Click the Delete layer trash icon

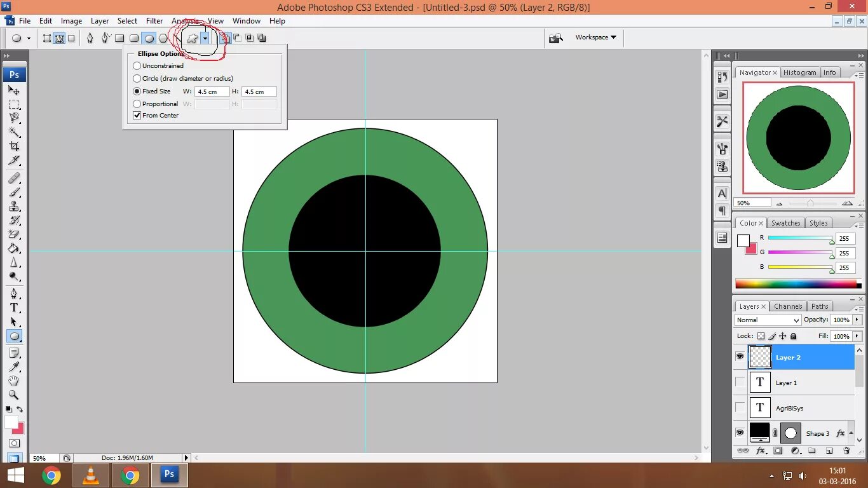(x=846, y=451)
